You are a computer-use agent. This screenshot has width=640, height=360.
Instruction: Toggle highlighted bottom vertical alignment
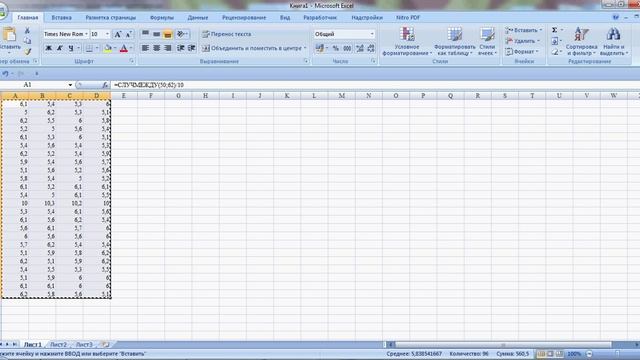(x=167, y=34)
